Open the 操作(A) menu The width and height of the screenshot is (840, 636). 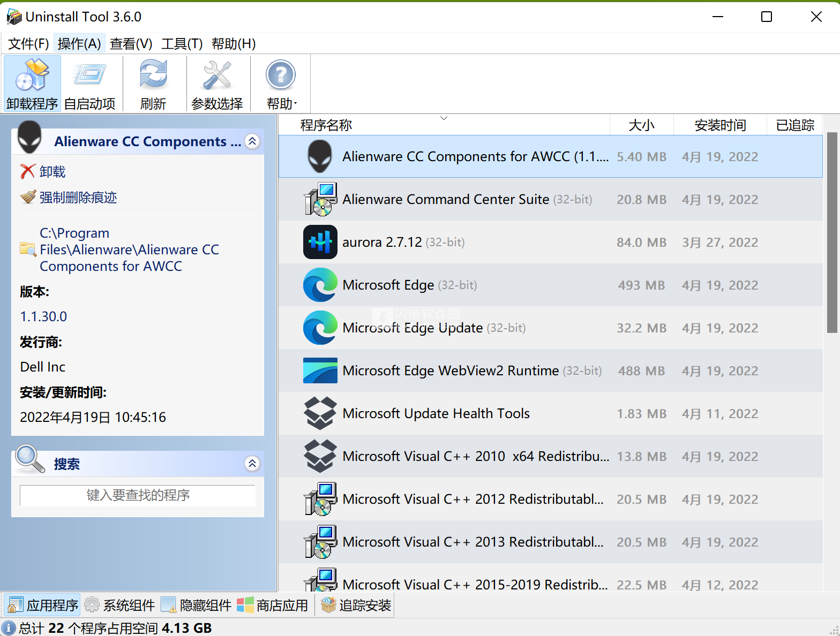pos(79,43)
